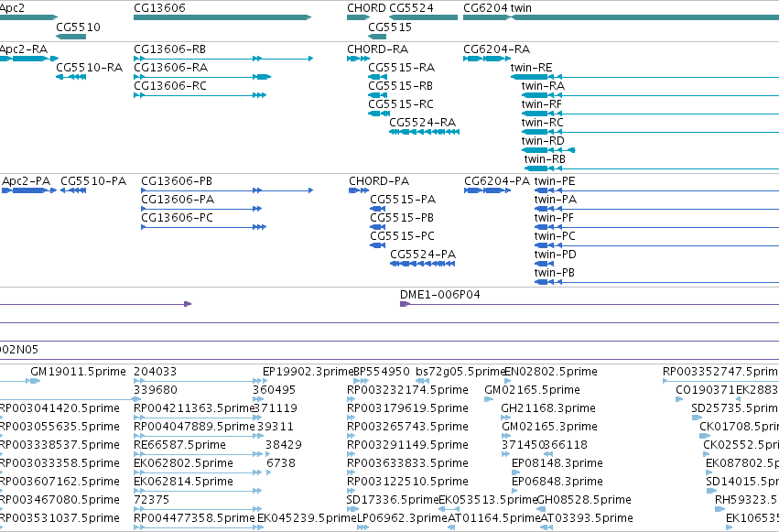Screen dimensions: 779x532
Task: Click EP08148.3prime EST label
Action: click(x=557, y=464)
